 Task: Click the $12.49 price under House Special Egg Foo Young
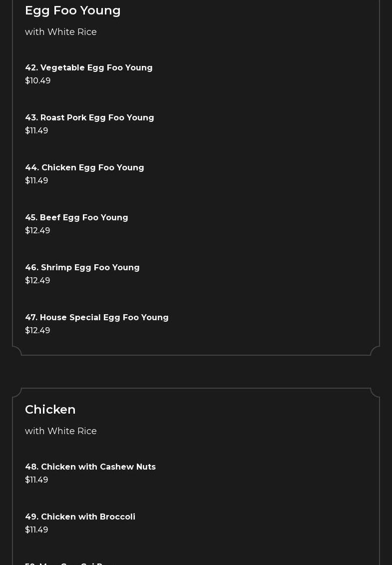37,331
